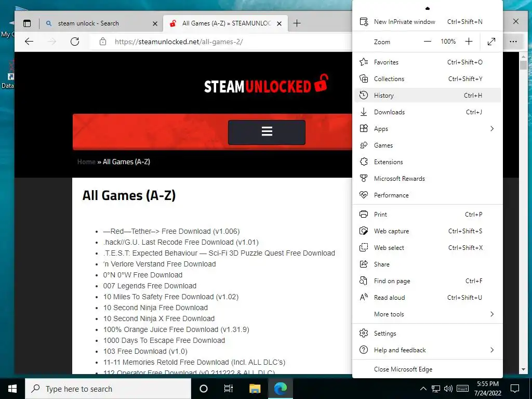Click the Microsoft Rewards trophy icon
Image resolution: width=532 pixels, height=399 pixels.
tap(364, 179)
